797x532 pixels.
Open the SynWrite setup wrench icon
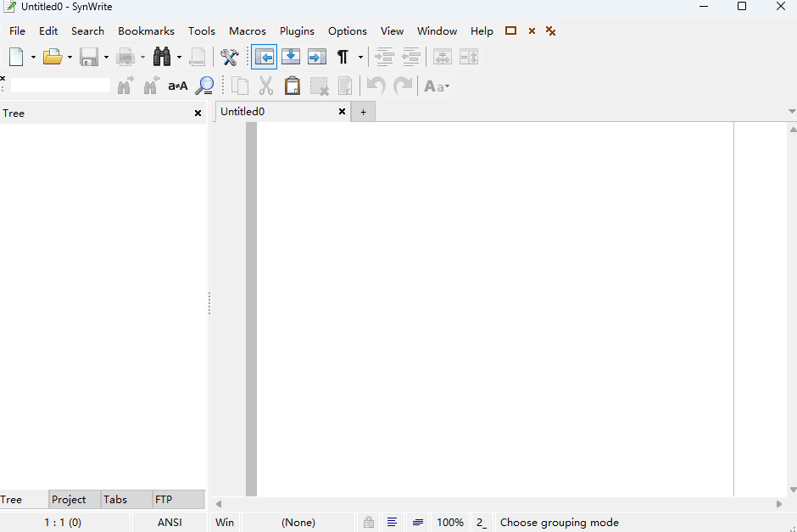point(229,57)
